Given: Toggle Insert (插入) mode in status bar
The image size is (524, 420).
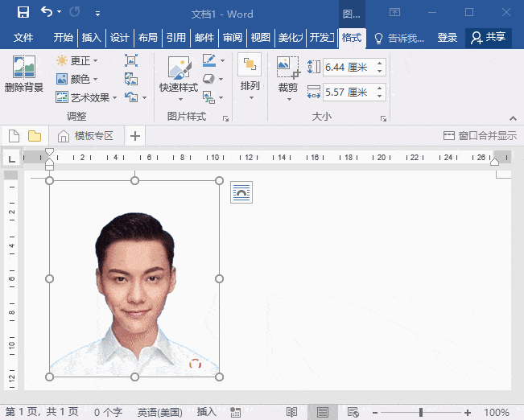Looking at the screenshot, I should tap(207, 412).
